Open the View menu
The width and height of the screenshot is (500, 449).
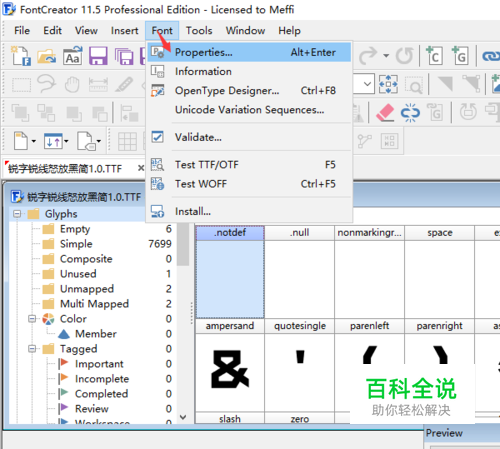pos(86,31)
